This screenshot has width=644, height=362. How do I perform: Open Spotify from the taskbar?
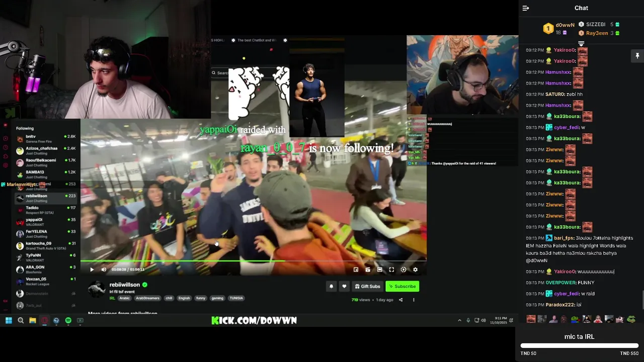tap(68, 320)
